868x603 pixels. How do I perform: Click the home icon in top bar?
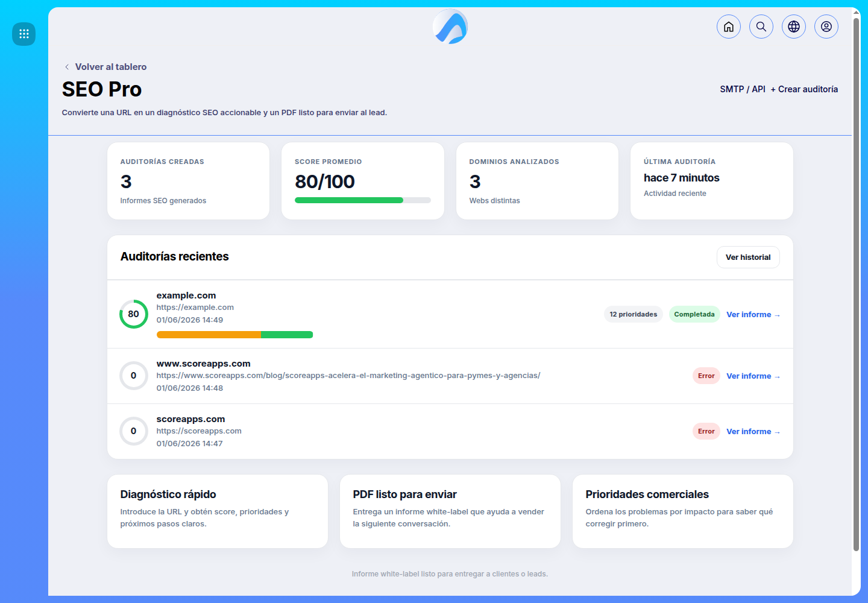(729, 27)
